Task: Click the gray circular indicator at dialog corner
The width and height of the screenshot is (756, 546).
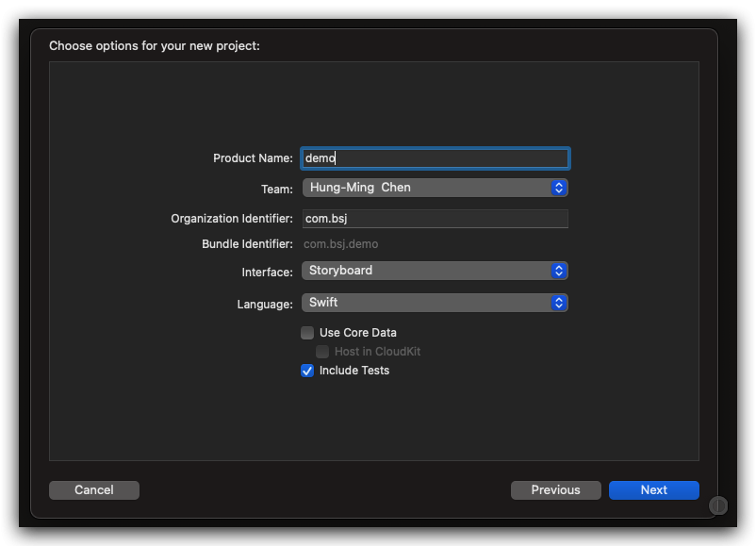Action: [718, 506]
